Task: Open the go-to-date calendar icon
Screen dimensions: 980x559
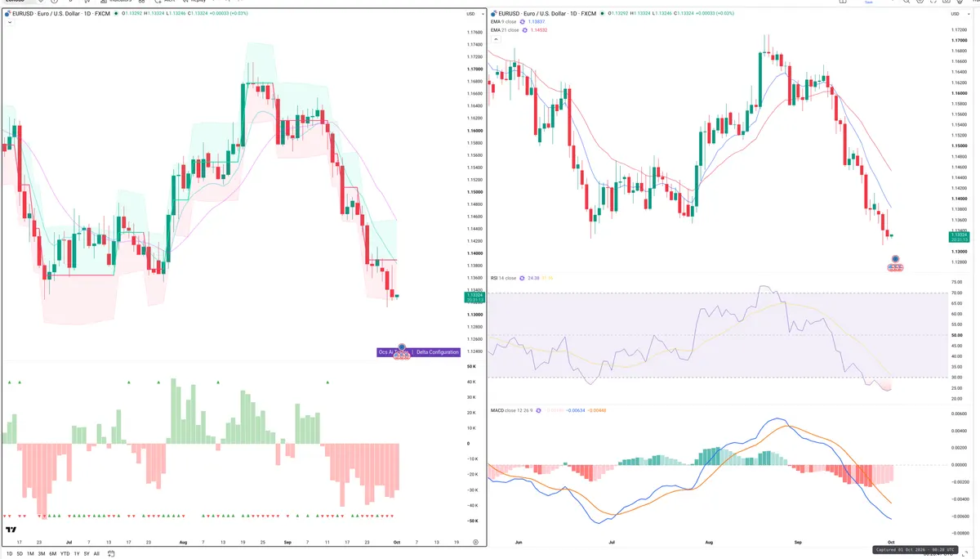Action: [x=113, y=554]
